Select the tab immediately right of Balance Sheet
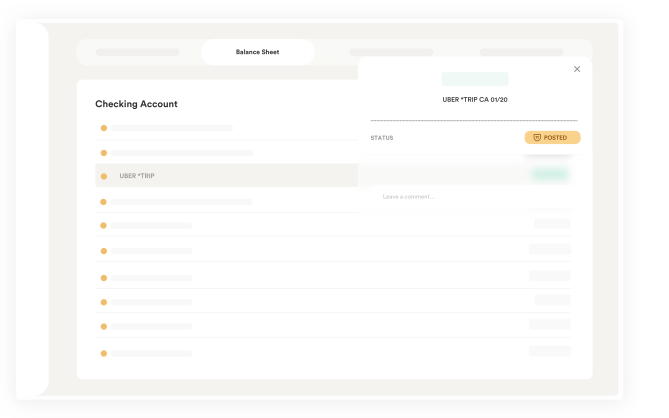The width and height of the screenshot is (669, 418). pos(391,52)
